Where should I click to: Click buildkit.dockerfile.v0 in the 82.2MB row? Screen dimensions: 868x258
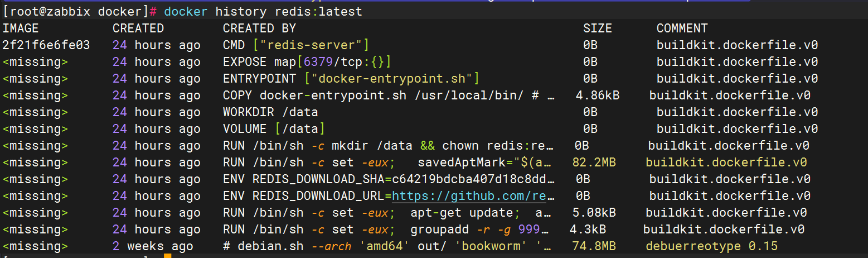coord(726,163)
